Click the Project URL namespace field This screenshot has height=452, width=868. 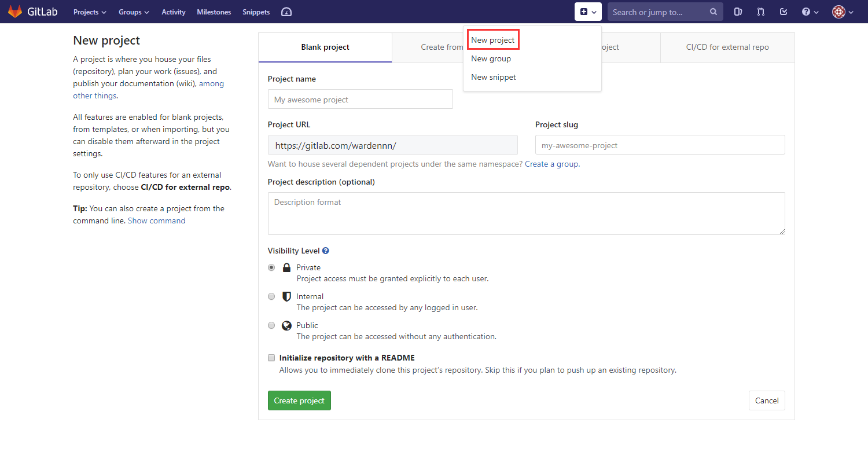tap(393, 145)
